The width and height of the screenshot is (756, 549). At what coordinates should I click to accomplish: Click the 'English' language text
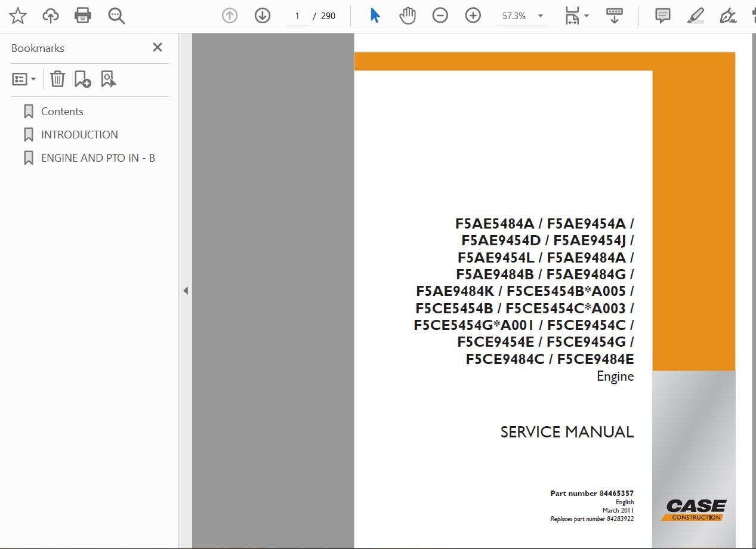pos(625,502)
